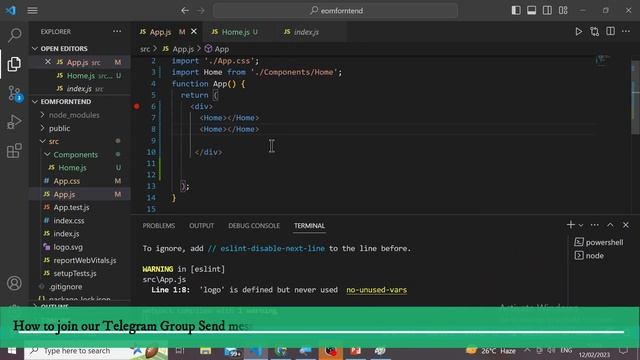640x360 pixels.
Task: Toggle the primary side bar layout icon
Action: (x=516, y=10)
